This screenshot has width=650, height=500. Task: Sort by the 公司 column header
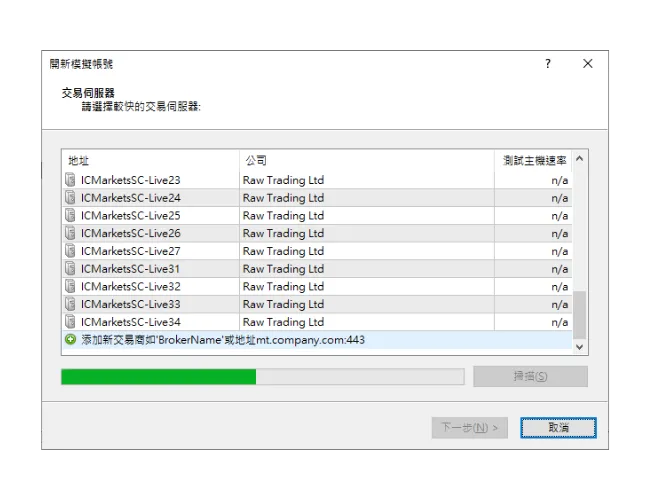[x=366, y=160]
